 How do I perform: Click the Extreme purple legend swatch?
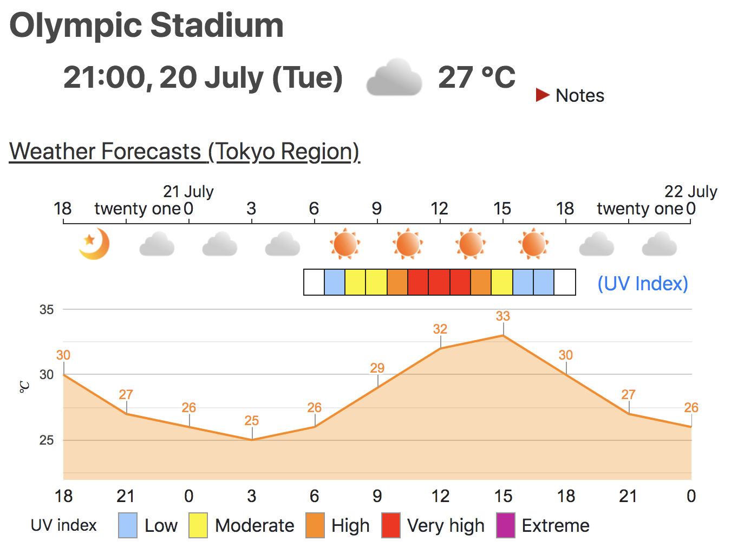click(506, 525)
